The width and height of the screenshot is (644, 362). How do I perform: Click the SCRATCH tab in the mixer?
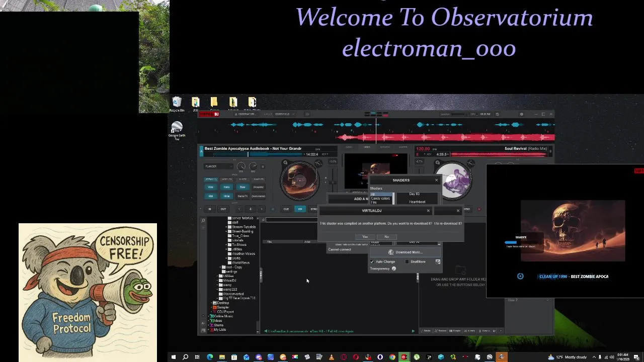point(385,147)
